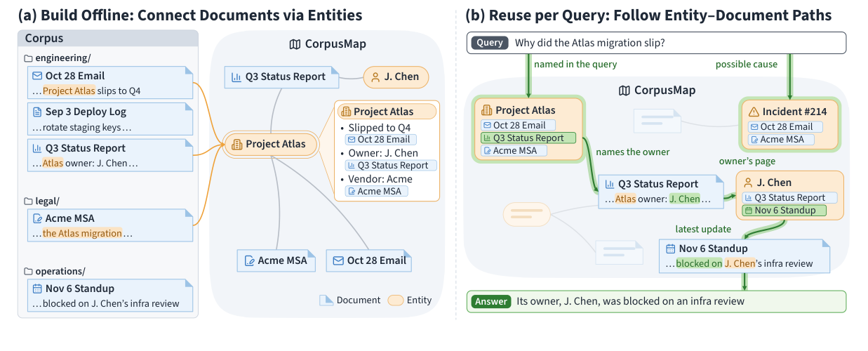Click calendar icon on operations/ Nov 6 Standup card
This screenshot has height=351, width=868.
(x=36, y=289)
